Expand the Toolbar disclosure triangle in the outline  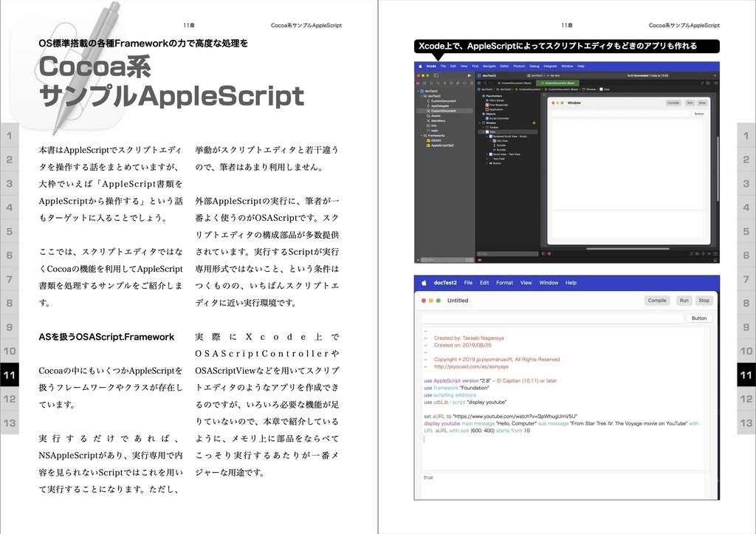(x=482, y=127)
